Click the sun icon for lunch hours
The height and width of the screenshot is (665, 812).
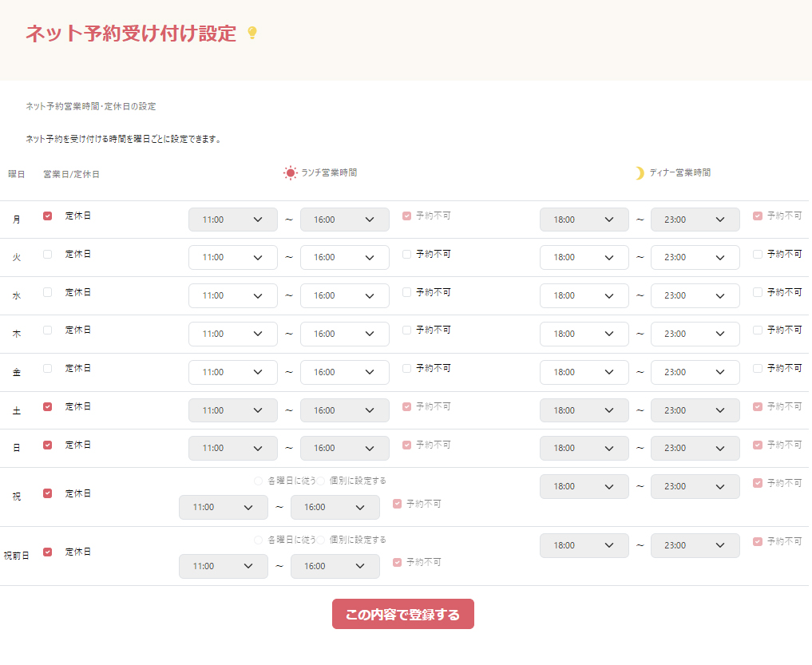(290, 172)
